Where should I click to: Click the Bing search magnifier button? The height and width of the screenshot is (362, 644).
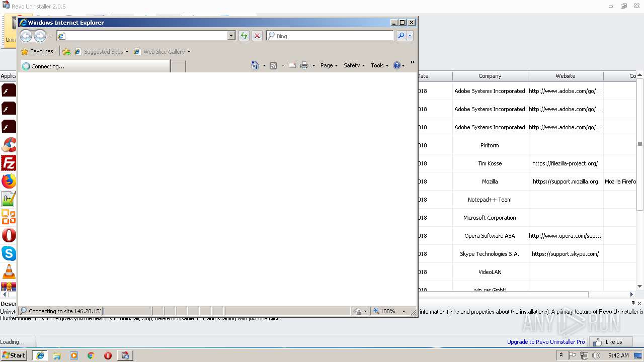(401, 36)
